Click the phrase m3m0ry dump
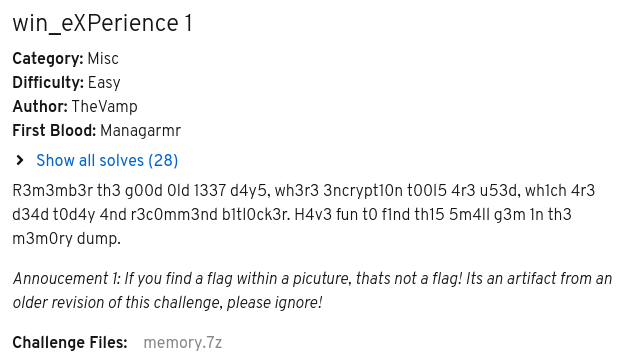 point(66,239)
